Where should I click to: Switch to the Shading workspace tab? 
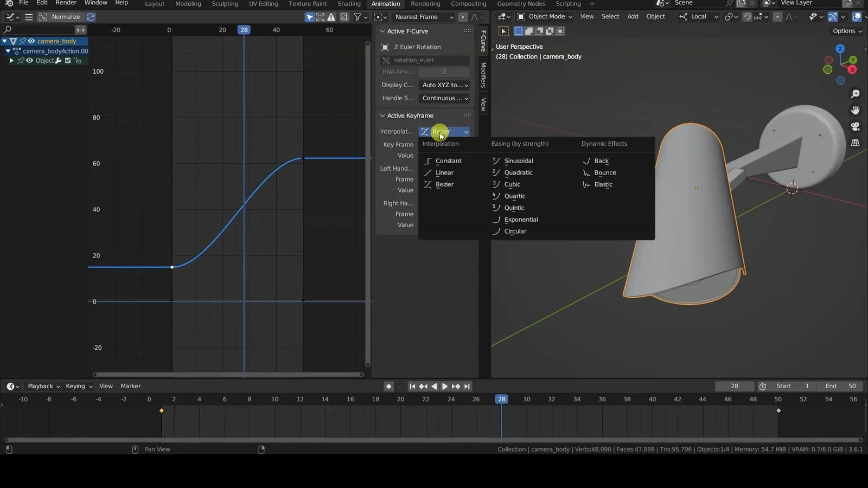point(349,4)
